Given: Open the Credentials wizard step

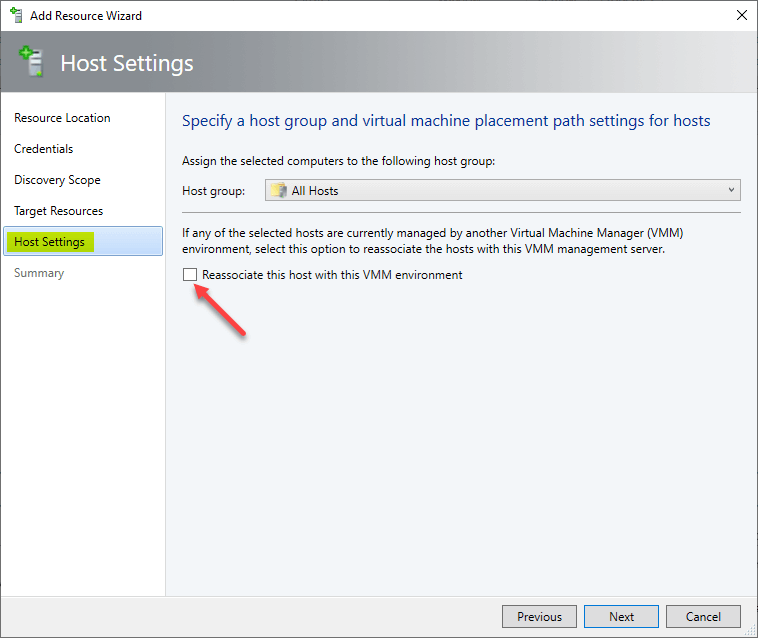Looking at the screenshot, I should pyautogui.click(x=44, y=149).
